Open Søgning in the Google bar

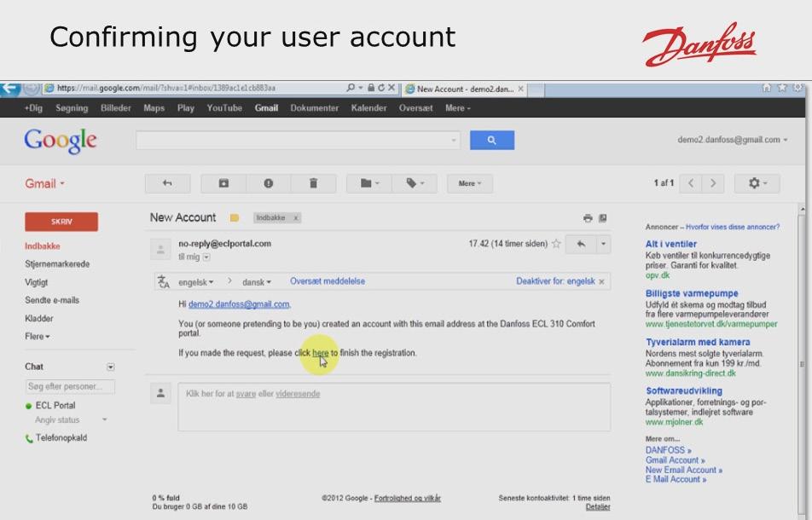click(72, 108)
